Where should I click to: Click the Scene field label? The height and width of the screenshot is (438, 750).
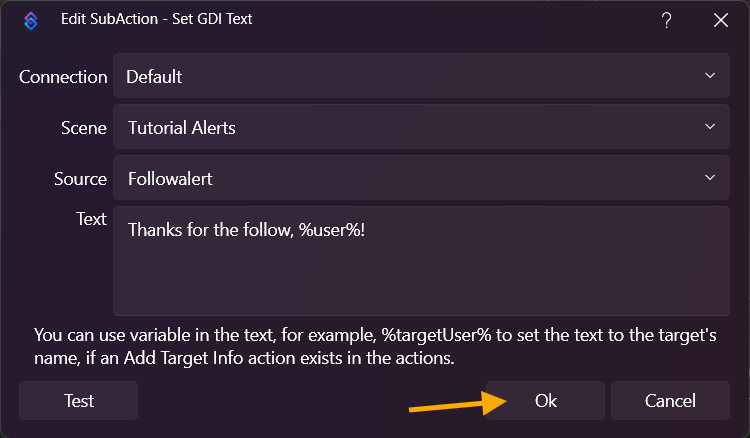pos(83,128)
